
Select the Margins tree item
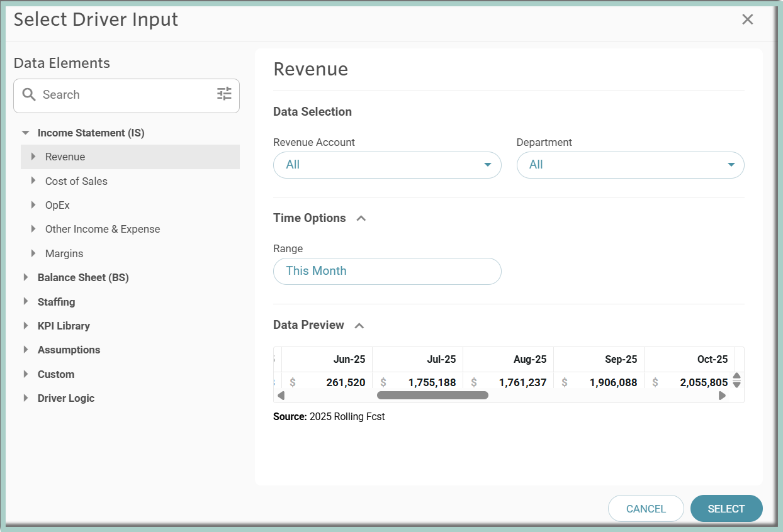click(x=64, y=253)
